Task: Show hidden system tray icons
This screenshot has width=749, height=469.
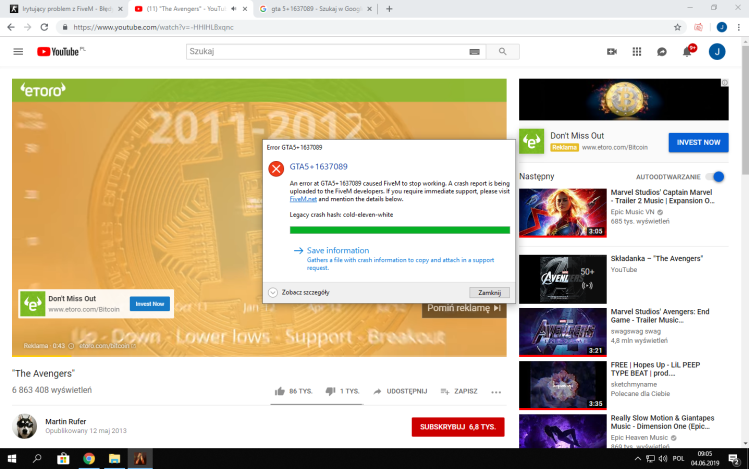Action: [x=638, y=459]
